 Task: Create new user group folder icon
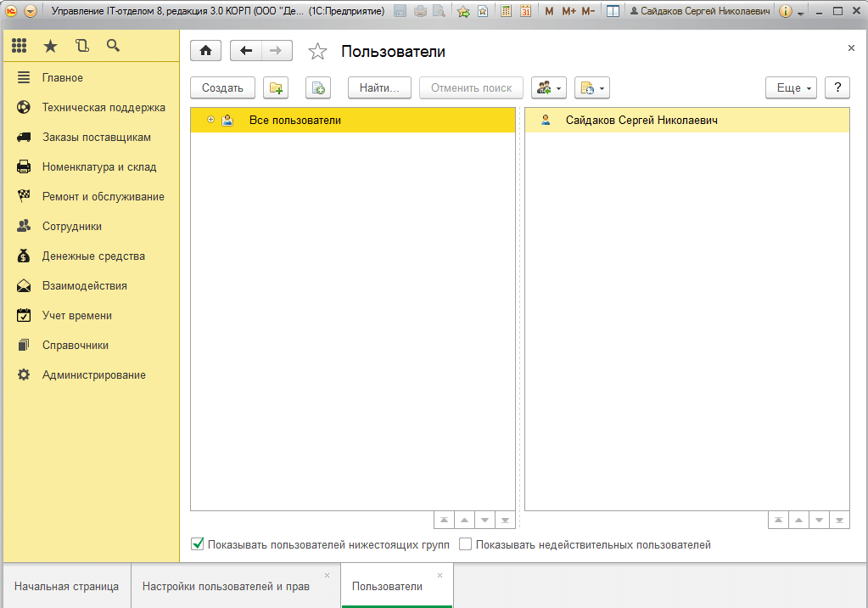pyautogui.click(x=276, y=87)
